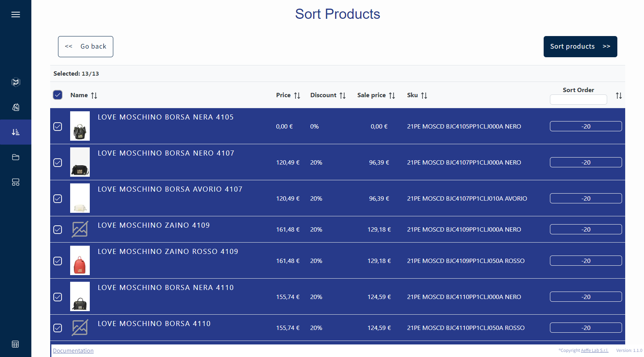Click the Version: 1.1.0 footer text
This screenshot has height=357, width=644.
click(x=629, y=350)
